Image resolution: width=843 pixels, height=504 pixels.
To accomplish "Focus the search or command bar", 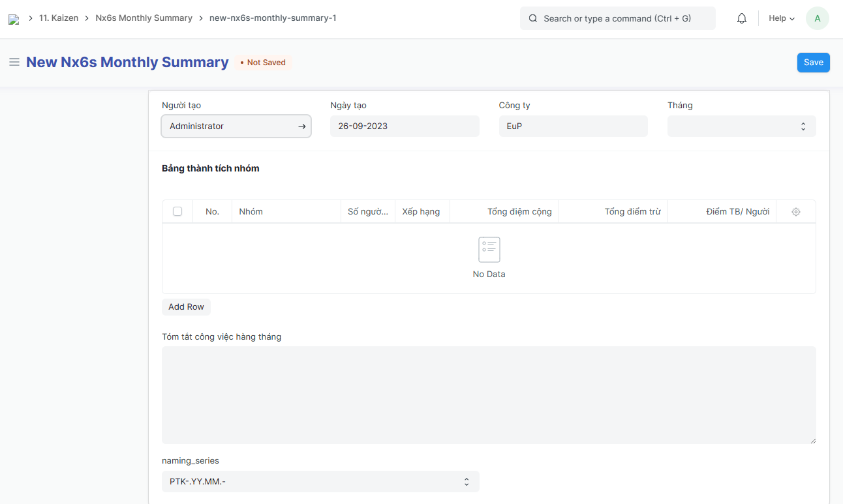I will click(x=617, y=18).
